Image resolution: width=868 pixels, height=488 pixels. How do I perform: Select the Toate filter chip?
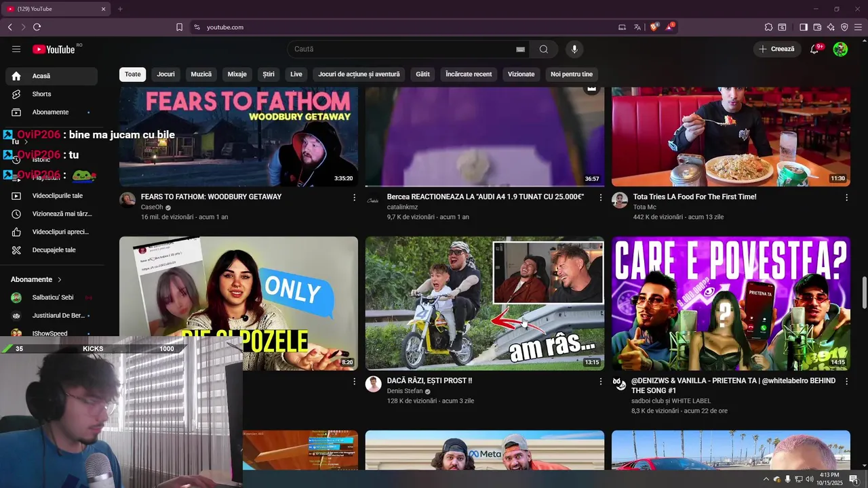pos(133,75)
